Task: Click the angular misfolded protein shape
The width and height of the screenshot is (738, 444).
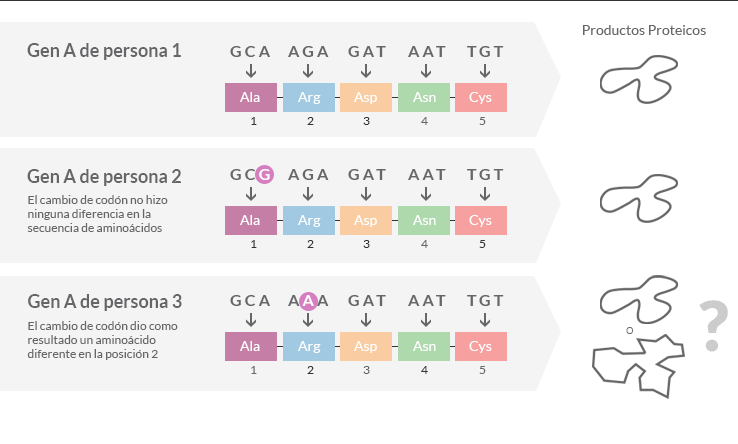Action: pyautogui.click(x=638, y=366)
